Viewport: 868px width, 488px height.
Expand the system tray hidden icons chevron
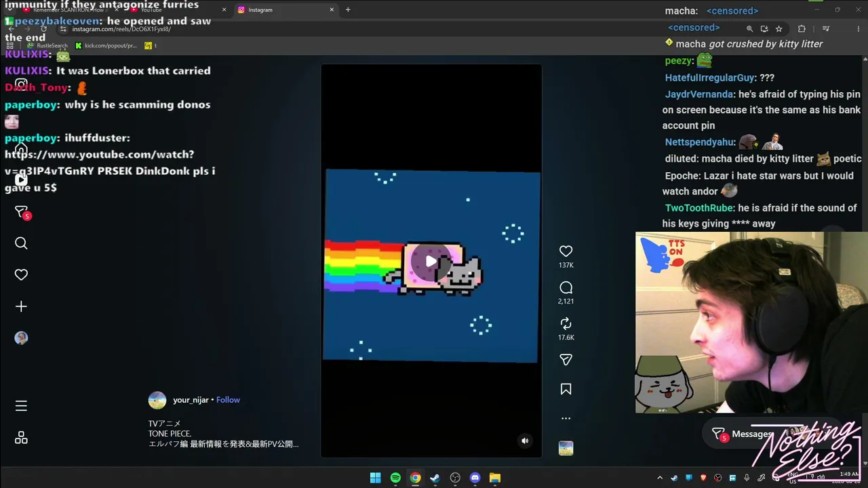tap(660, 478)
